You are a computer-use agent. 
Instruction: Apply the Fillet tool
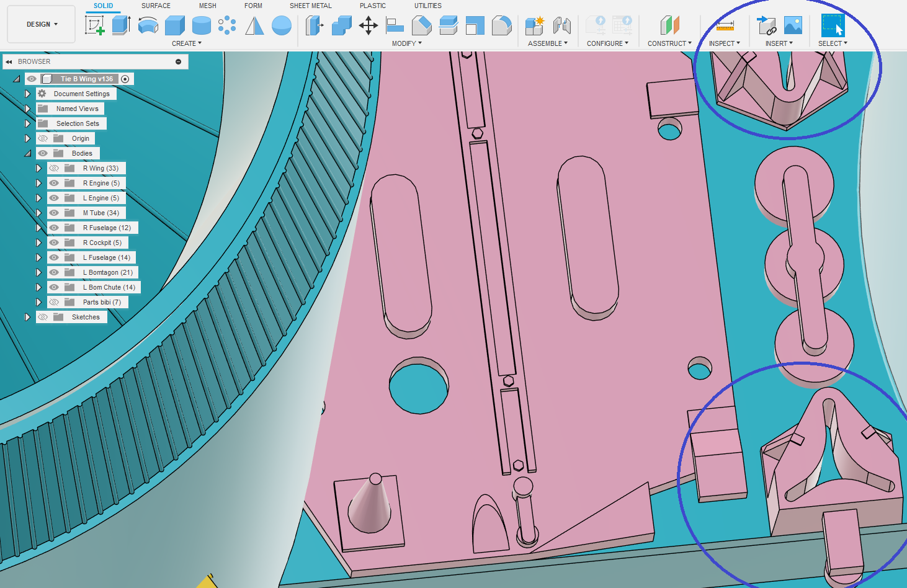click(x=502, y=25)
